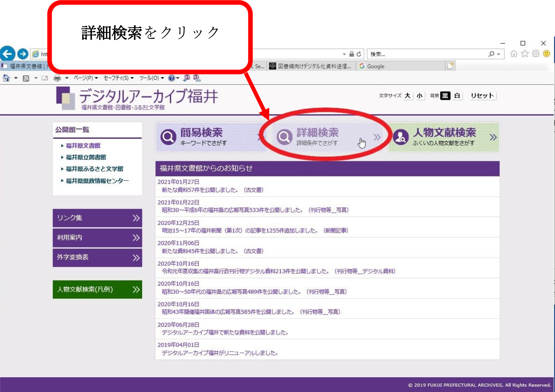Image resolution: width=555 pixels, height=392 pixels.
Task: Click the smiley feedback icon
Action: 547,54
